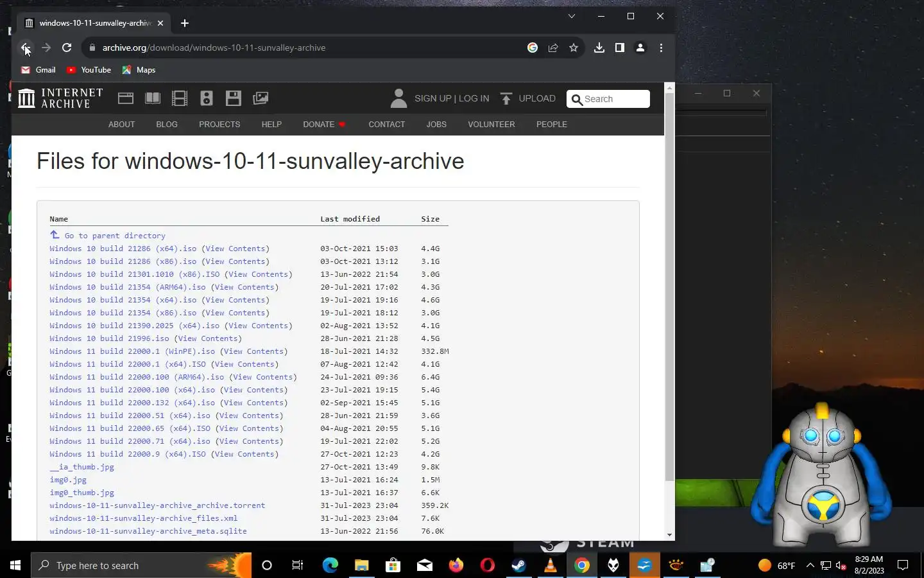The width and height of the screenshot is (924, 578).
Task: Open __ia_thumb.jpg file
Action: [81, 467]
